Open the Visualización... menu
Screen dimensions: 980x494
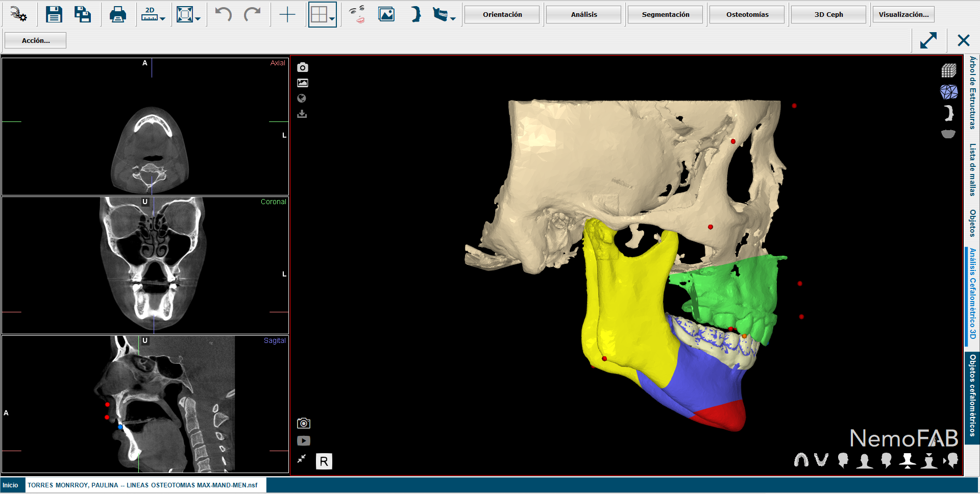[x=903, y=14]
